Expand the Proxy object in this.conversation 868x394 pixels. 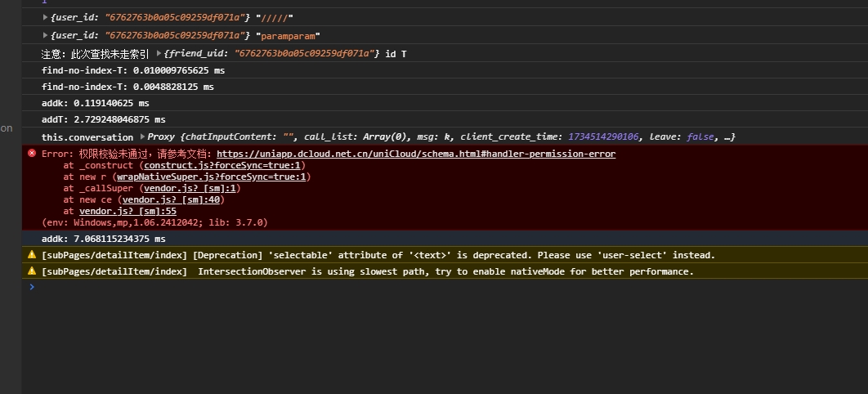(x=142, y=137)
